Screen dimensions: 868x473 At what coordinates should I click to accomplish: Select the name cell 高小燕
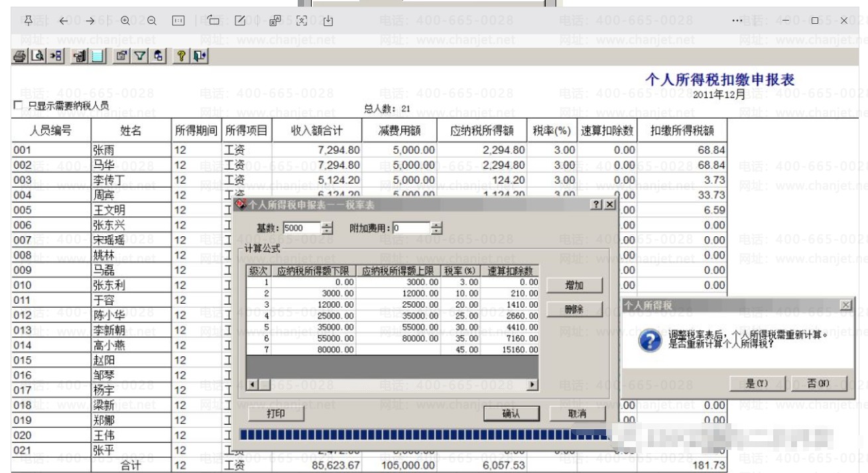pos(131,345)
